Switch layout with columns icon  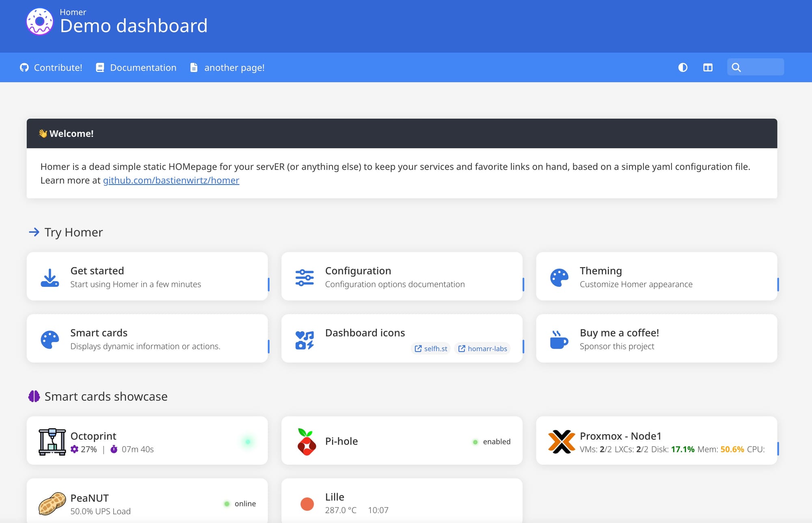point(708,67)
